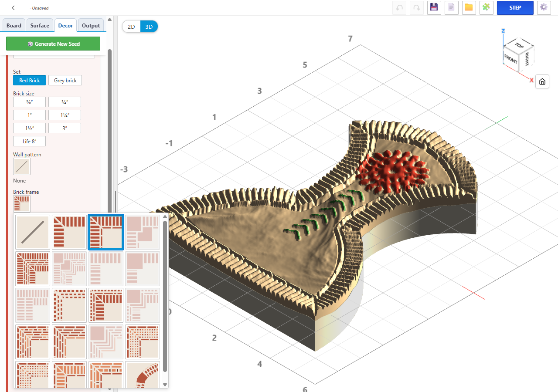Screen dimensions: 558x392
Task: Click the undo arrow icon
Action: (399, 7)
